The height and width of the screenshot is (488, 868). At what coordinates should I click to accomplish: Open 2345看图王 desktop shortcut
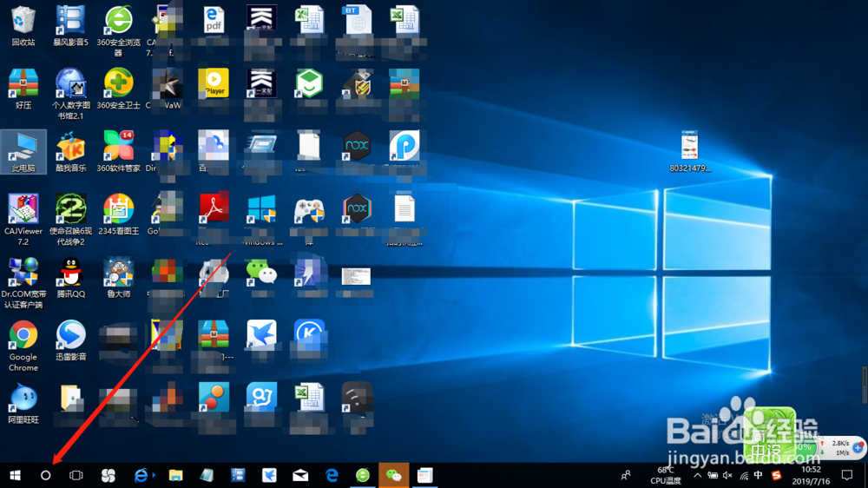(118, 215)
